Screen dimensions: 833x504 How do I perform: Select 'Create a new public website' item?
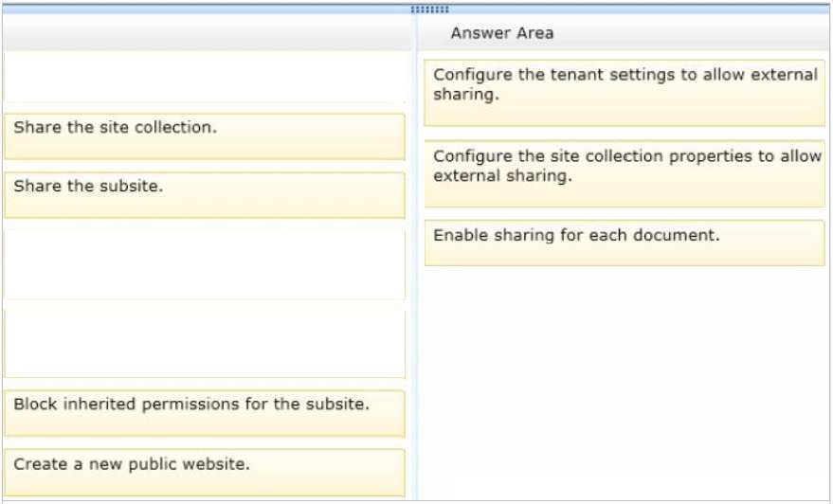(205, 473)
